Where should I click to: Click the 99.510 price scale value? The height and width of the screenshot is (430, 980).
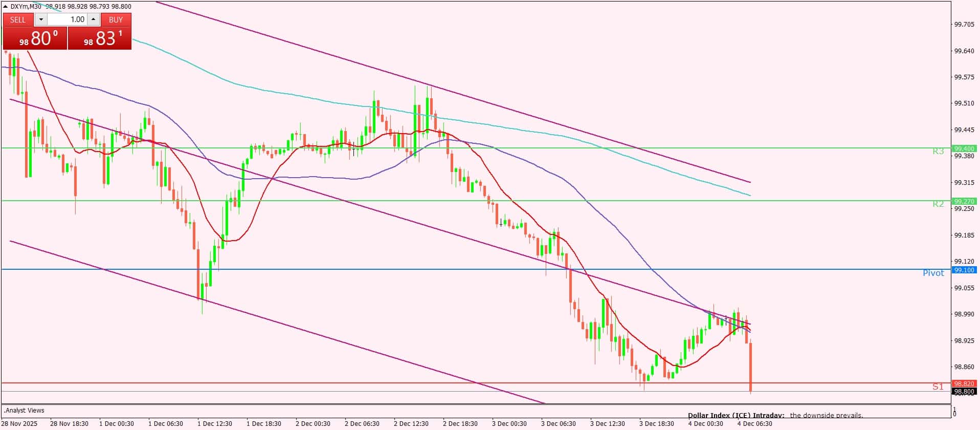964,103
